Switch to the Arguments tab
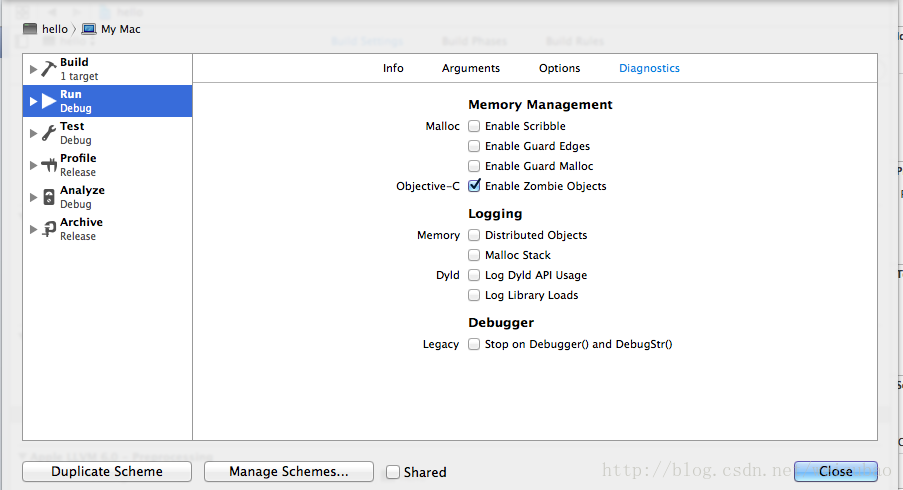The image size is (903, 490). click(x=471, y=68)
